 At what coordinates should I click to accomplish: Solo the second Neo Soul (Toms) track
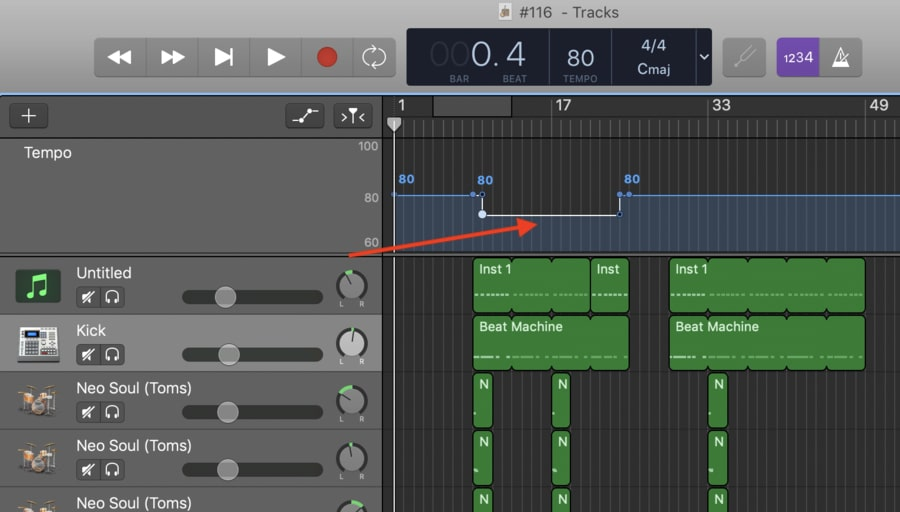(112, 469)
